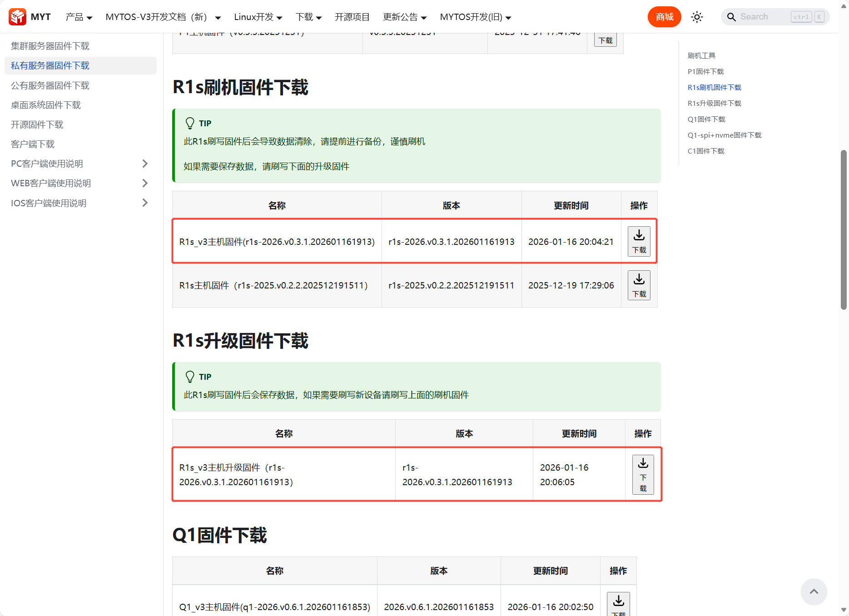Click the orange 商城 button

pyautogui.click(x=664, y=17)
